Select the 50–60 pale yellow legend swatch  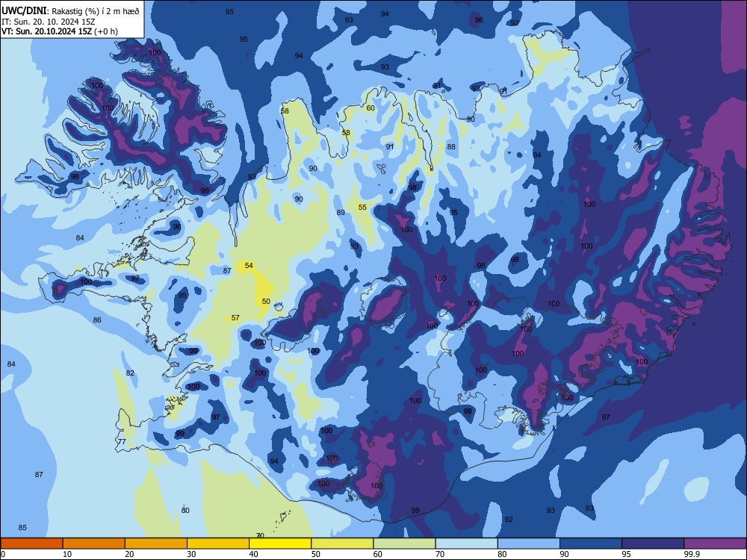(x=342, y=544)
